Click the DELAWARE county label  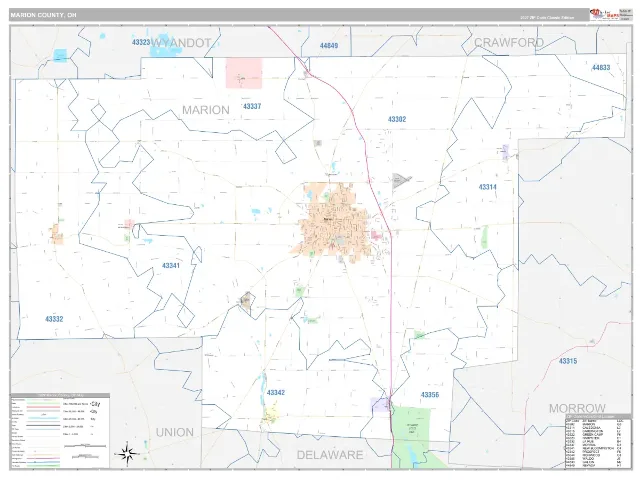pyautogui.click(x=330, y=455)
